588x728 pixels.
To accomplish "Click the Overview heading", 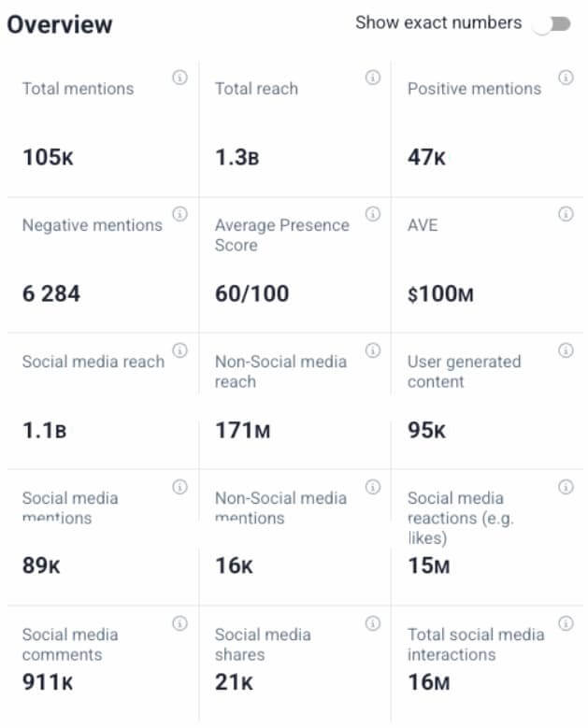I will pyautogui.click(x=60, y=24).
